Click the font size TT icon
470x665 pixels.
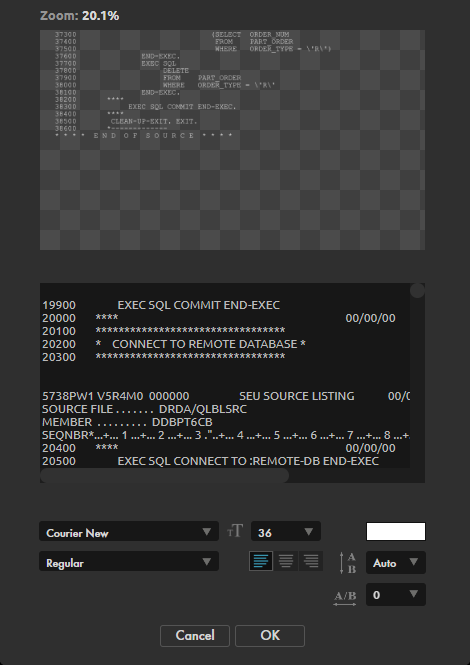(x=235, y=531)
